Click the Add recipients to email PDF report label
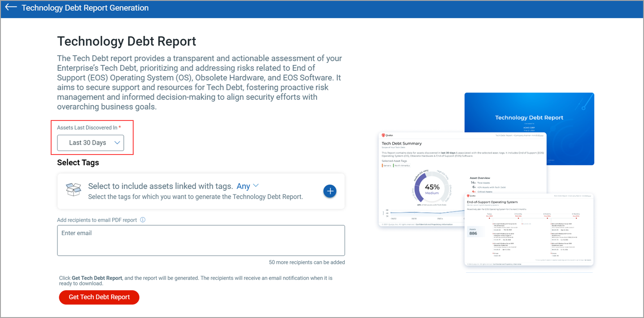Viewport: 644px width, 318px height. coord(97,220)
